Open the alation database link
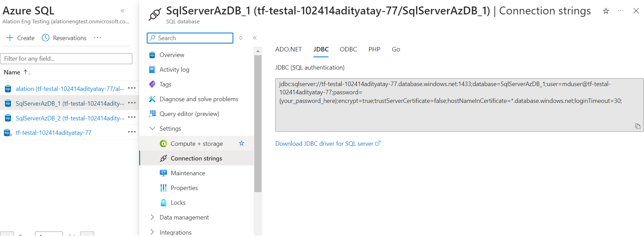 pyautogui.click(x=70, y=89)
